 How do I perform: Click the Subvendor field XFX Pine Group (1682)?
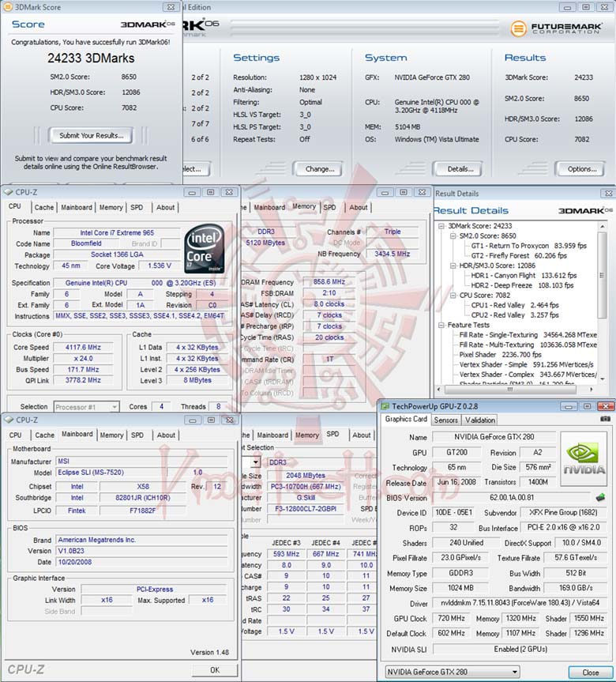point(563,512)
